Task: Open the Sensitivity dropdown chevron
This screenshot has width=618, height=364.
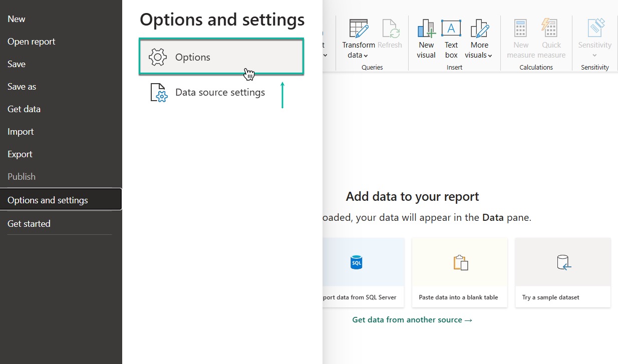Action: (x=594, y=56)
